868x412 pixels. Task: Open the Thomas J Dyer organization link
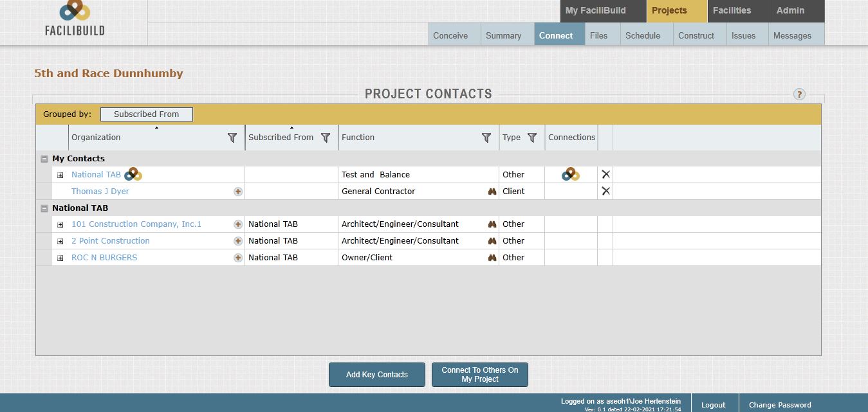[100, 191]
